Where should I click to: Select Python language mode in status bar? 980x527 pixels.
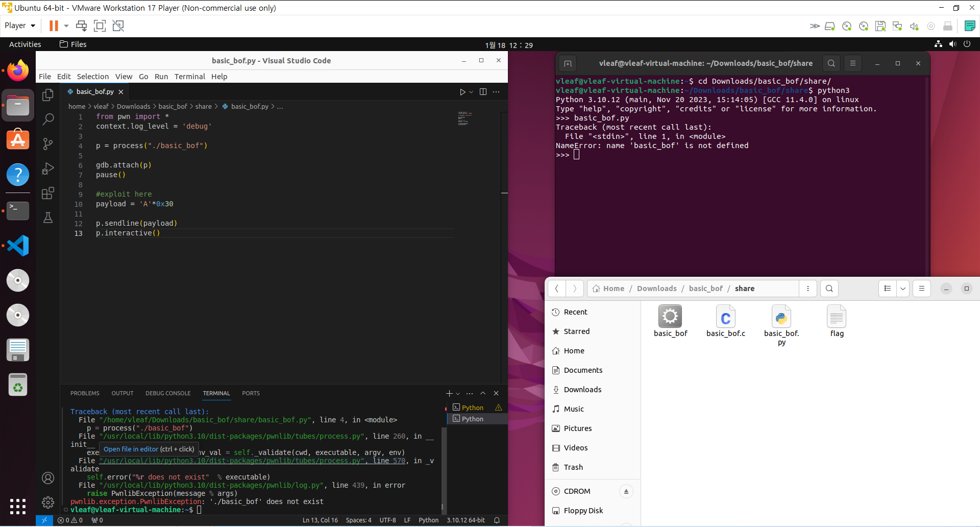pos(428,520)
